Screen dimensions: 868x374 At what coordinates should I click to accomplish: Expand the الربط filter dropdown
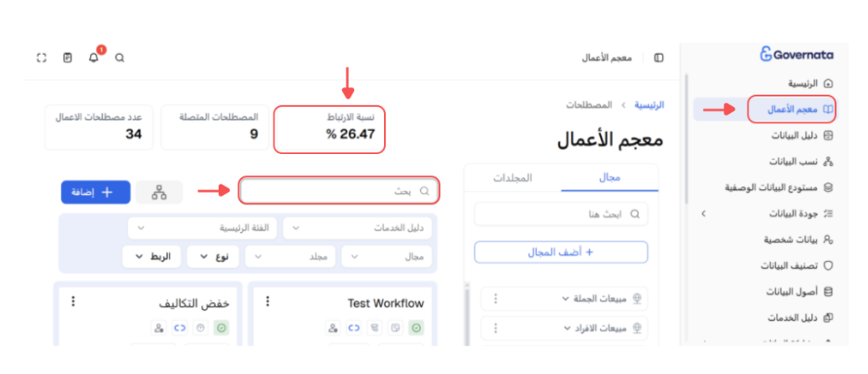point(152,256)
